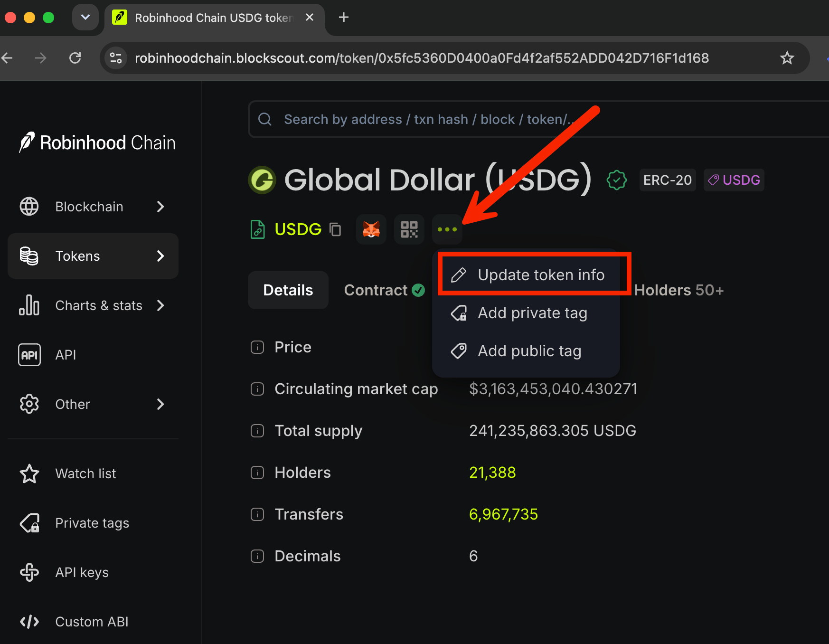The height and width of the screenshot is (644, 829).
Task: Close the Robinhood Chain USDG tab
Action: pos(310,18)
